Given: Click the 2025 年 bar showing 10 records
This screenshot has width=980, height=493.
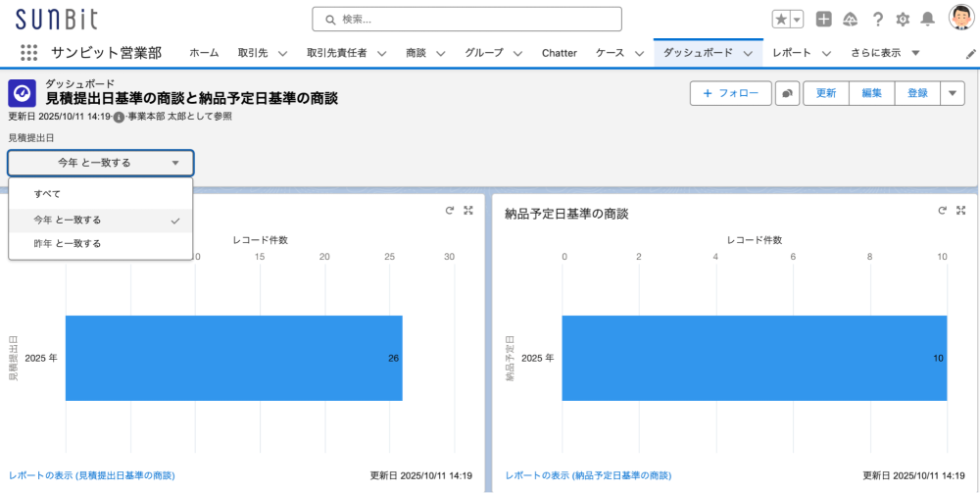Looking at the screenshot, I should click(754, 358).
